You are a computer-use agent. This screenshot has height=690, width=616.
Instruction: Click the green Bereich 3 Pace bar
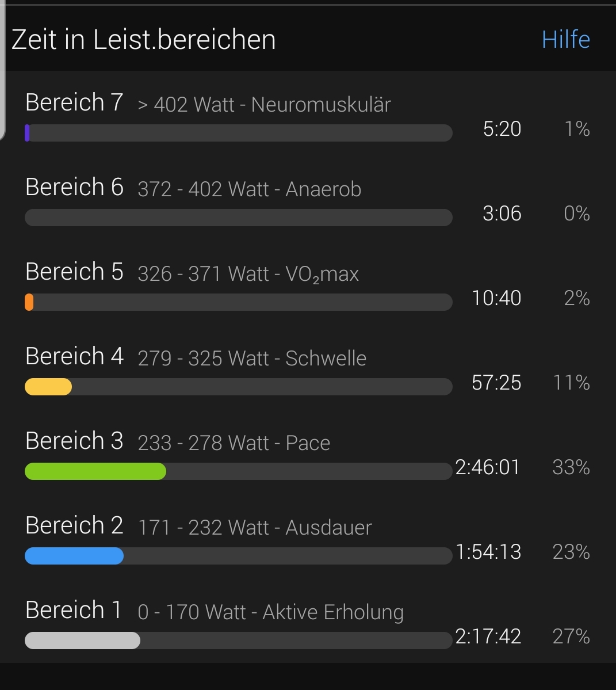click(238, 471)
